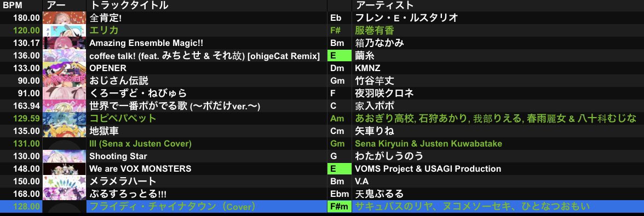This screenshot has width=644, height=216.
Task: Select artwork thumbnail for 地獄車
Action: coord(64,131)
